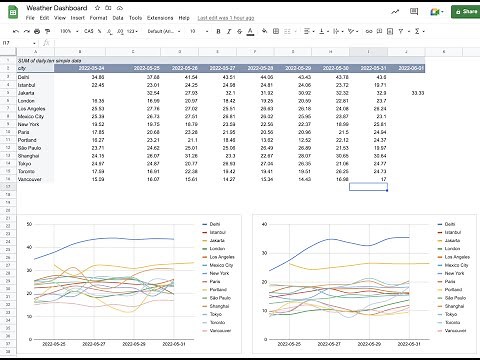Select the Vancouver city cell
This screenshot has width=480, height=360.
tap(35, 179)
